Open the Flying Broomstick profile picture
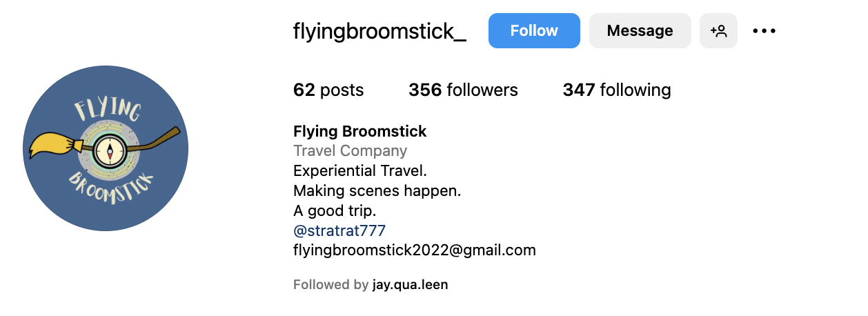This screenshot has width=868, height=316. pos(106,148)
